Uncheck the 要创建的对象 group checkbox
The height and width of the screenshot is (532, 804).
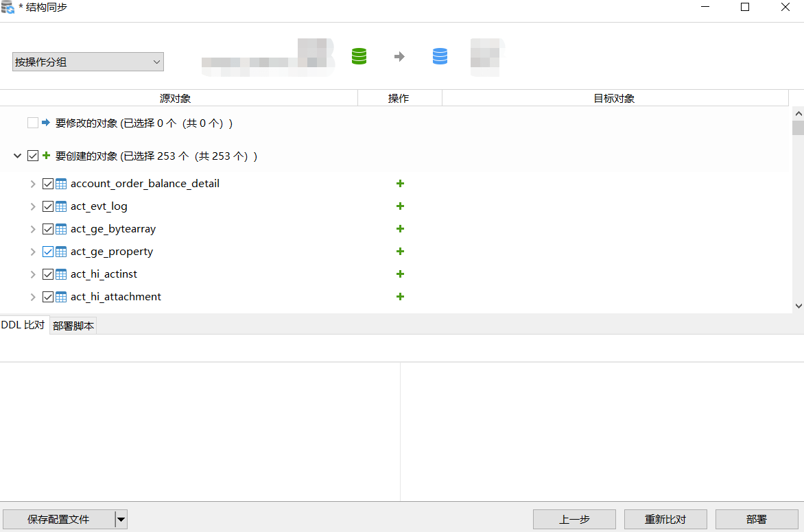click(x=33, y=156)
